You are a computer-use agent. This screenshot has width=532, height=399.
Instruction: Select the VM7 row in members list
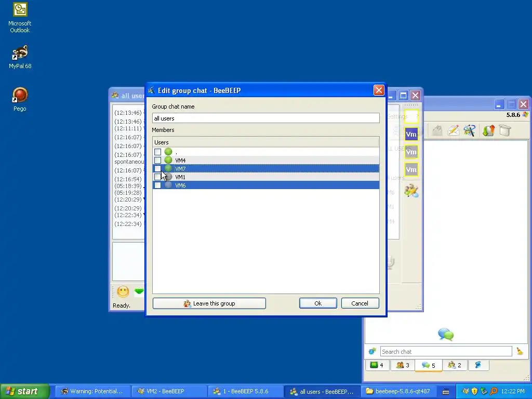pyautogui.click(x=265, y=169)
